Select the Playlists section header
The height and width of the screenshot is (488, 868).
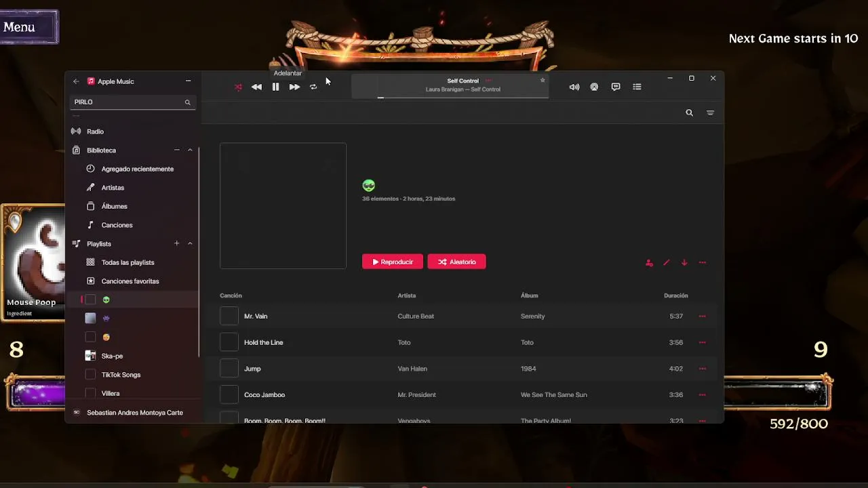(99, 244)
